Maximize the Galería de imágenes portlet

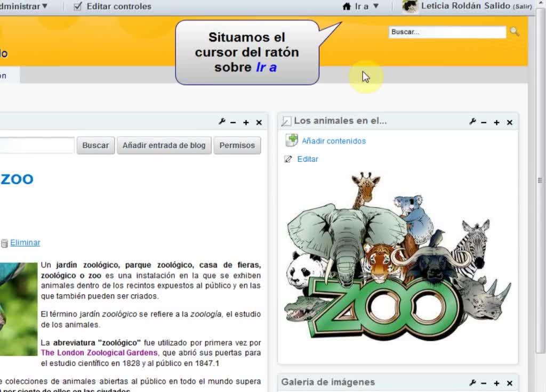pyautogui.click(x=496, y=383)
